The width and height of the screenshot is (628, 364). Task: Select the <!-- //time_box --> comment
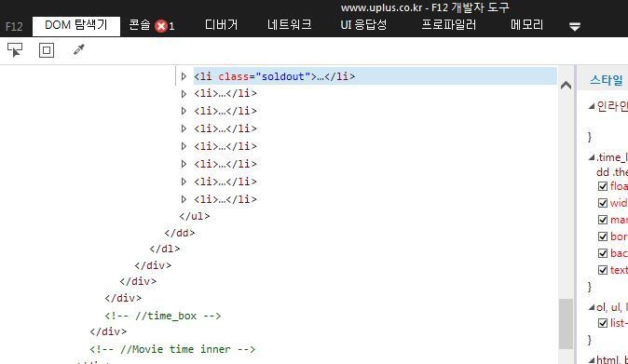(x=163, y=316)
